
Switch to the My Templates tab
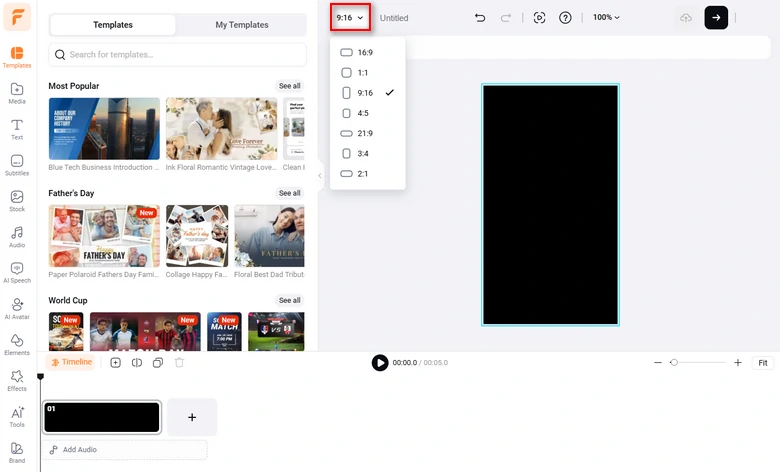tap(242, 25)
